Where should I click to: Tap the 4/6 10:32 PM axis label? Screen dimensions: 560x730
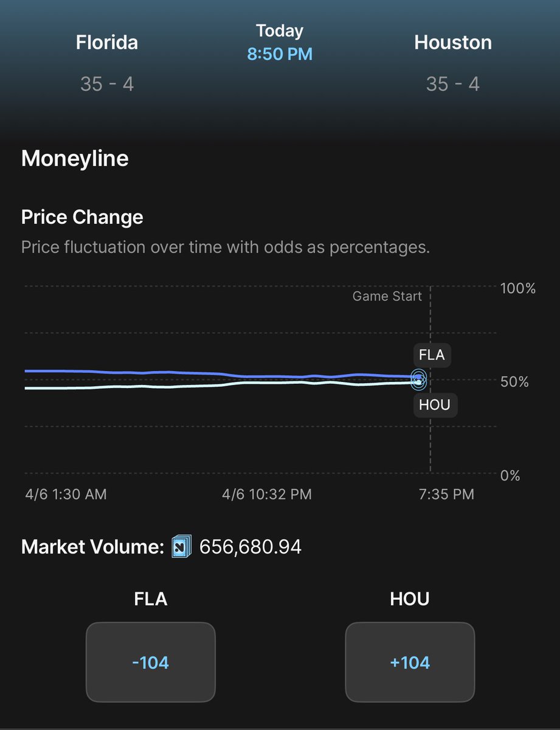point(267,494)
